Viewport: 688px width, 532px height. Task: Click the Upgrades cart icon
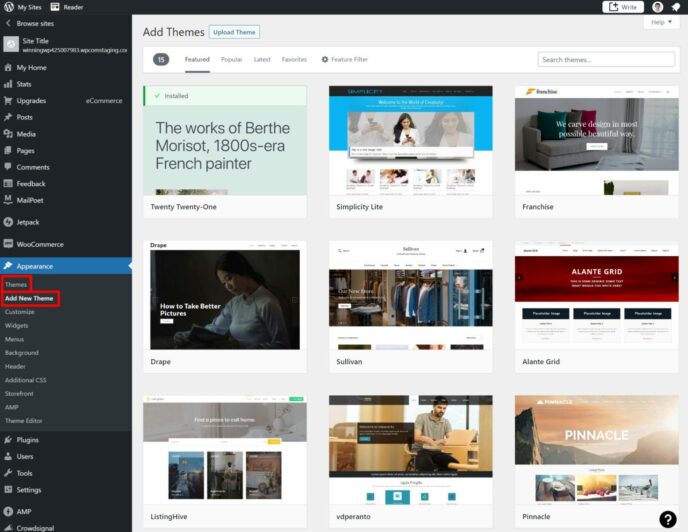(8, 101)
